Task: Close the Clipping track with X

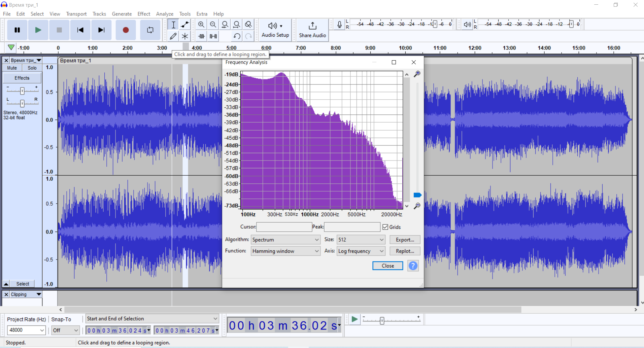Action: point(6,294)
